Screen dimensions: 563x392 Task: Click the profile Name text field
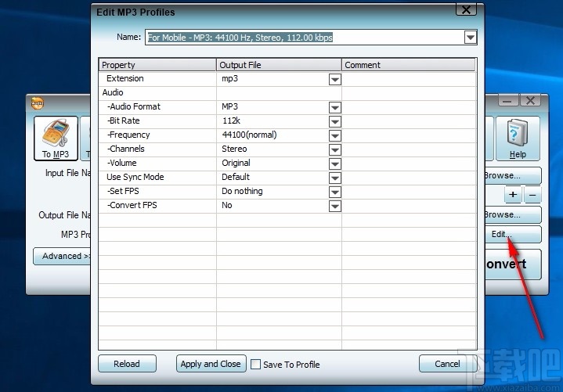pos(305,38)
